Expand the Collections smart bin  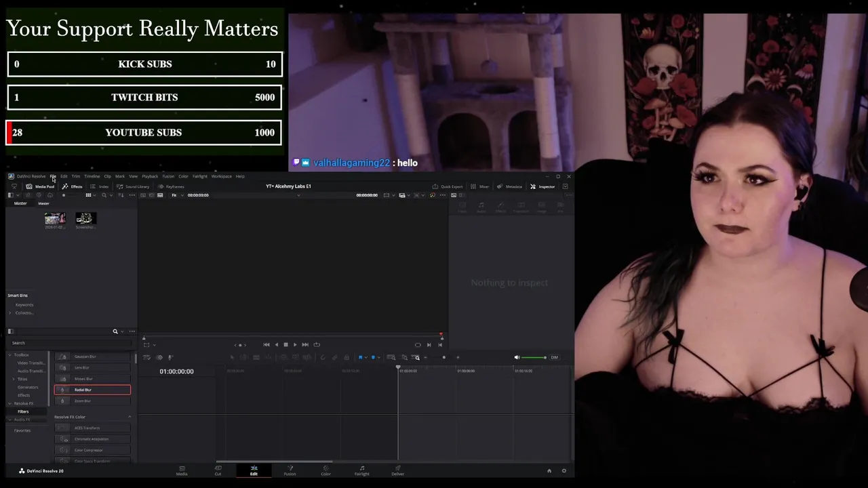(9, 312)
